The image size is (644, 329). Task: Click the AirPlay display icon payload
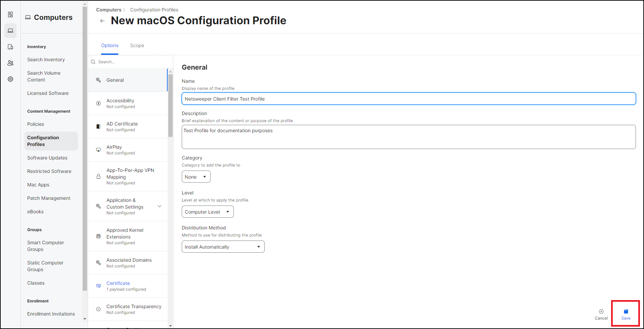[x=98, y=150]
